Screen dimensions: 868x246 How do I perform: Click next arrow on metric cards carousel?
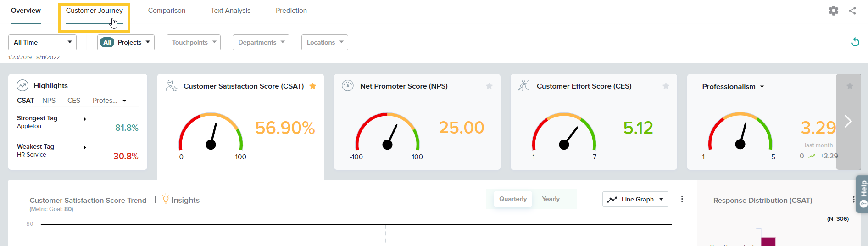coord(848,122)
